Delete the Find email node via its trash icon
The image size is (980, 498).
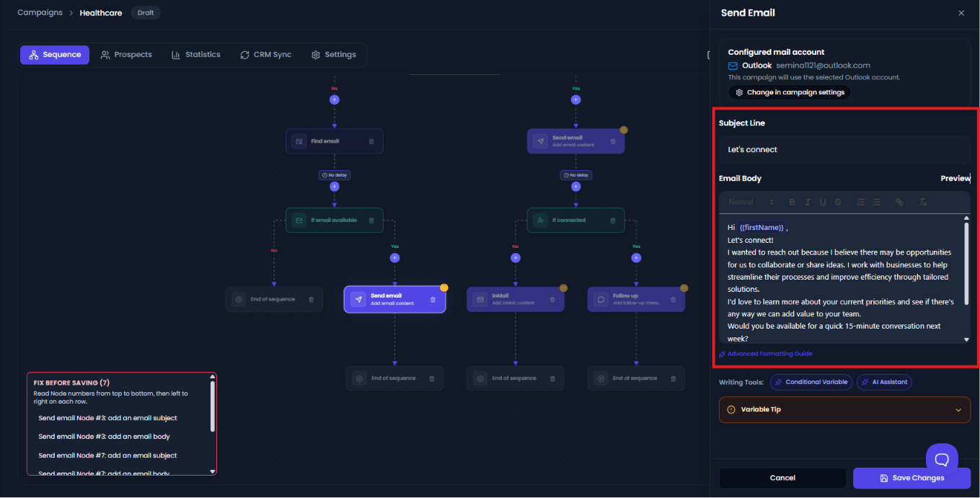[371, 141]
